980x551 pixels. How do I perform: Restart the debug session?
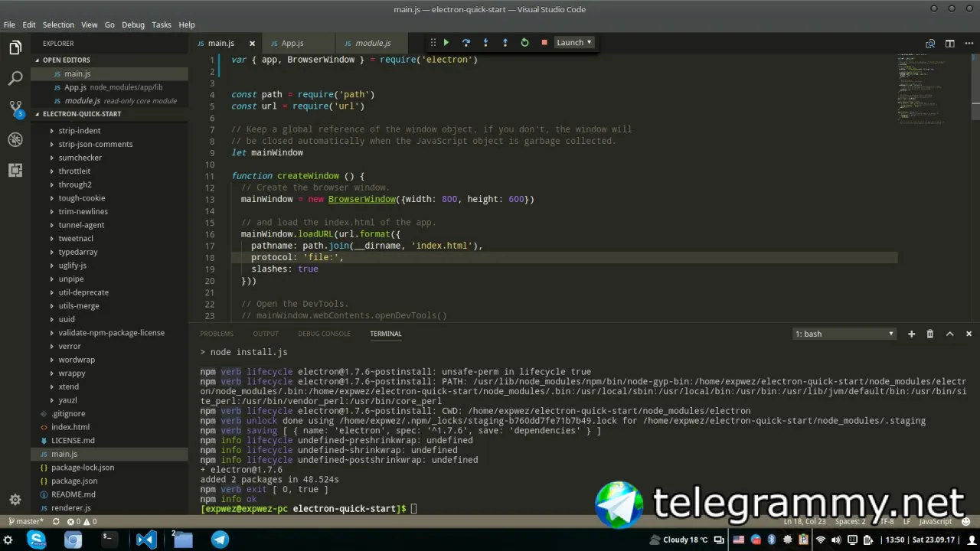click(x=524, y=43)
